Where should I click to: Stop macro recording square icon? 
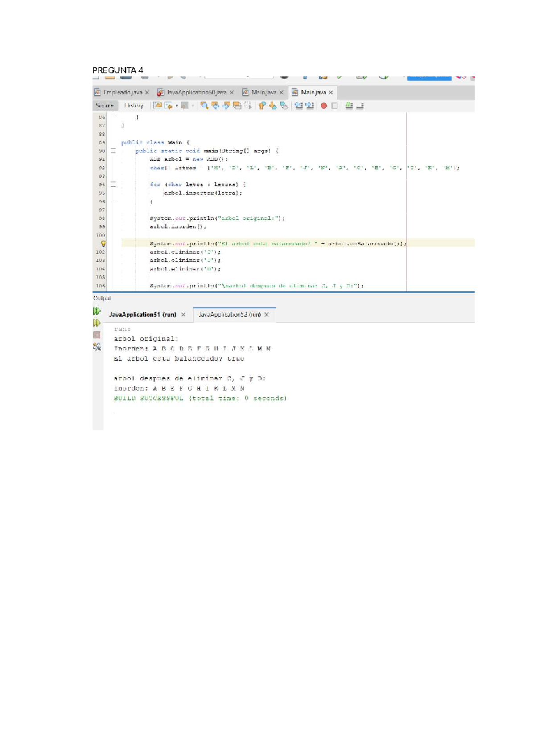[x=334, y=106]
